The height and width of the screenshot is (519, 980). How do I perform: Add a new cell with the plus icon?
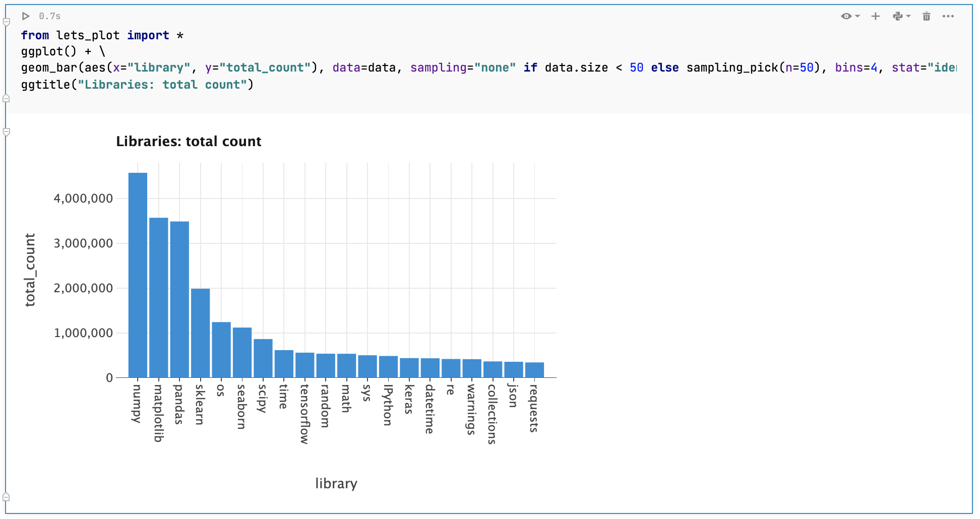point(875,16)
